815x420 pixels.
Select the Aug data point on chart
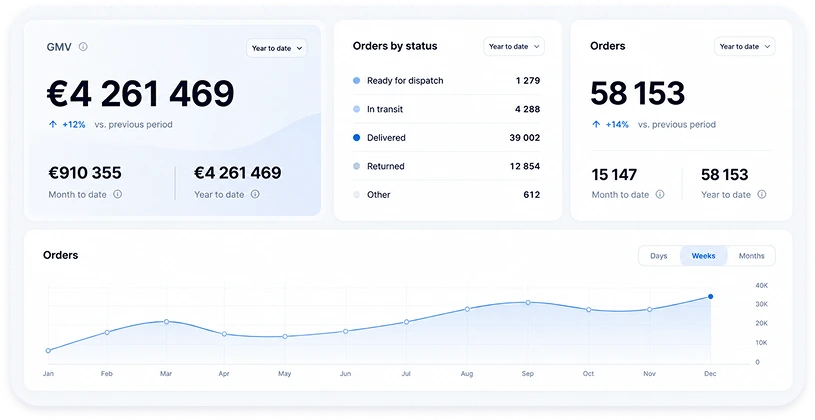[x=467, y=309]
